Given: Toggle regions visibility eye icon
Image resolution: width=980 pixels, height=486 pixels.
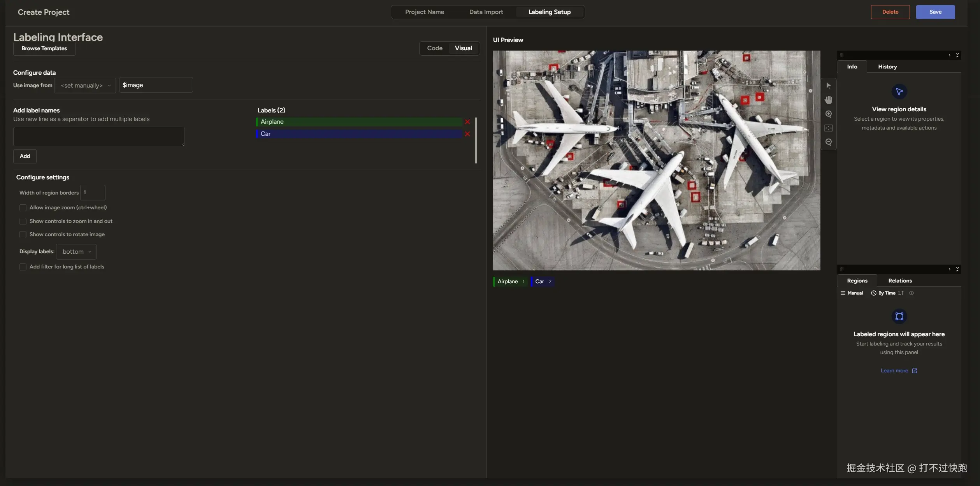Looking at the screenshot, I should (x=912, y=293).
